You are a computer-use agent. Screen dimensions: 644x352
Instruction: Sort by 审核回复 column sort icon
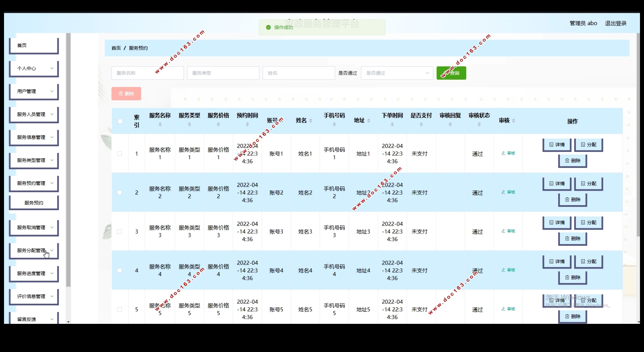[450, 124]
